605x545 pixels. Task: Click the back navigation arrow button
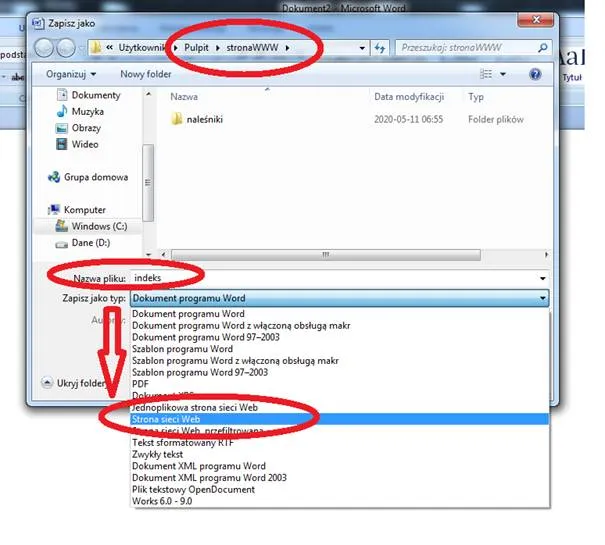pos(44,48)
